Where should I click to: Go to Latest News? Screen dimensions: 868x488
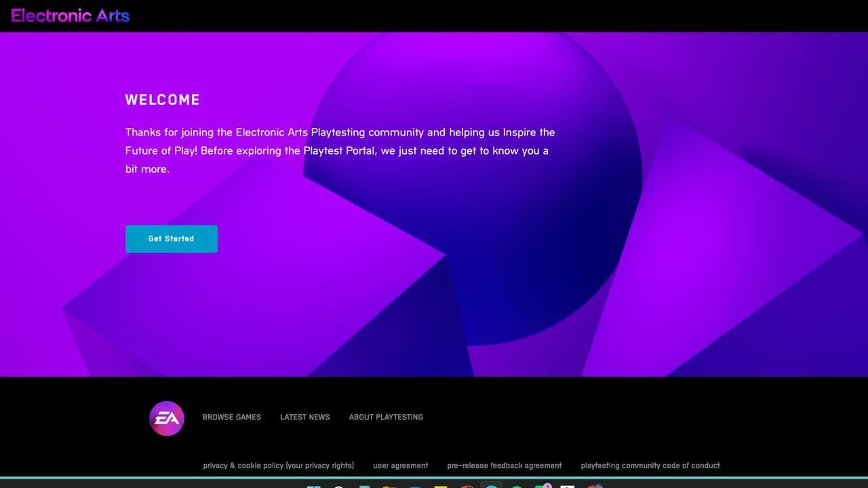click(x=305, y=418)
